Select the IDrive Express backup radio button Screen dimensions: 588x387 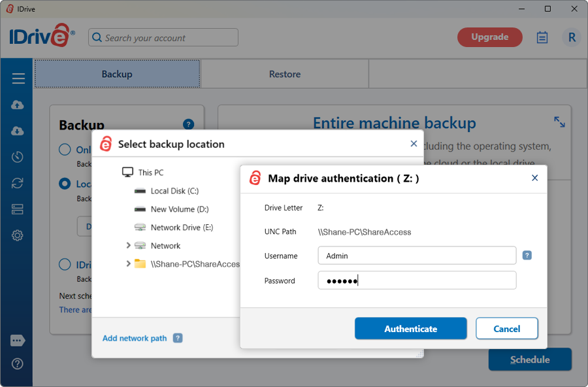65,265
